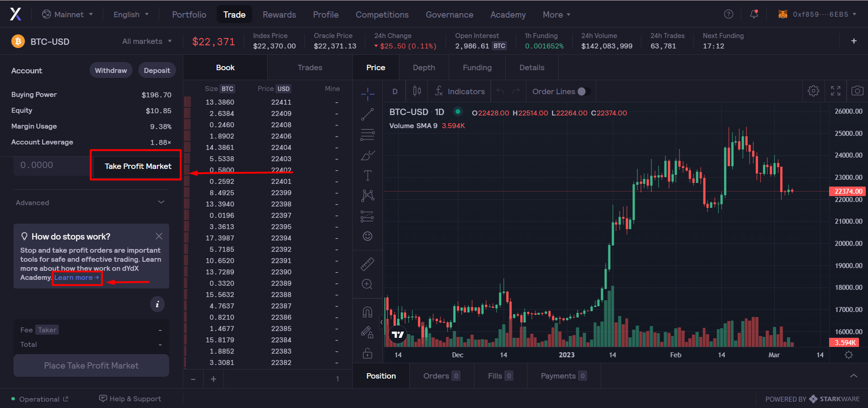Select the pattern drawing tool
The height and width of the screenshot is (408, 868).
click(x=367, y=195)
